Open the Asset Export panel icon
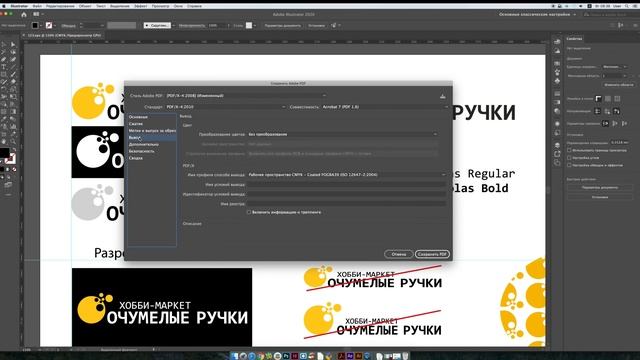Image resolution: width=640 pixels, height=360 pixels. pos(557,154)
